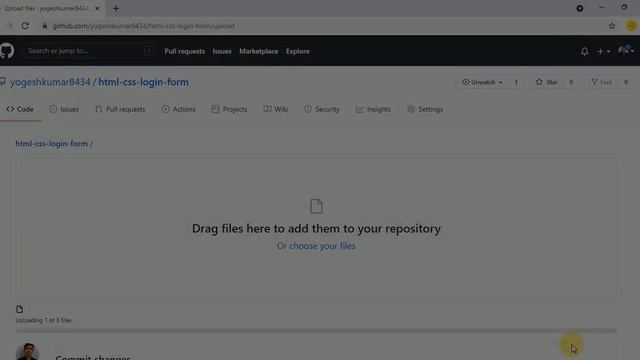Image resolution: width=640 pixels, height=360 pixels.
Task: Open the notifications bell
Action: [584, 51]
